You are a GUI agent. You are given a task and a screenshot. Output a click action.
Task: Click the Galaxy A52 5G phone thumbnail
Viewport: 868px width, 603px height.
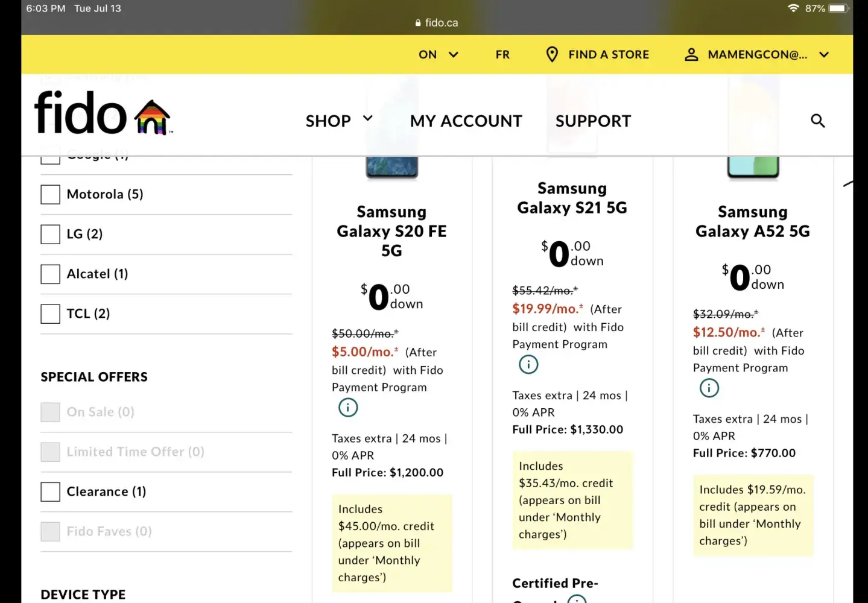point(753,167)
